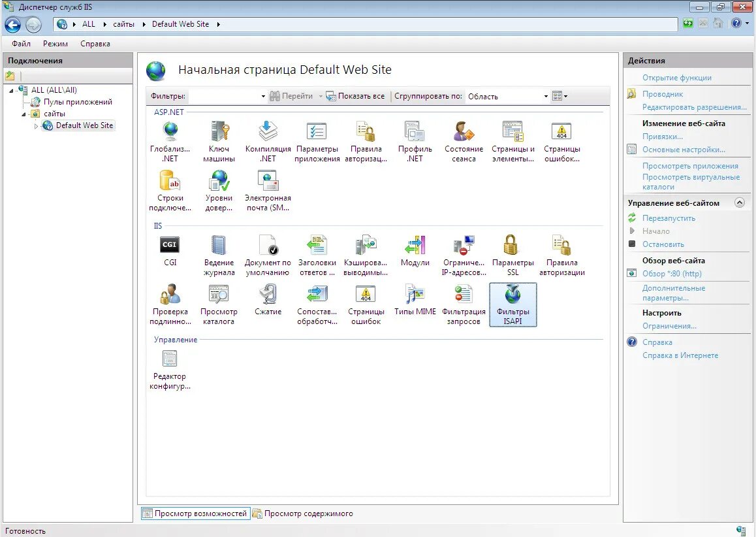756x537 pixels.
Task: Open dropdown arrow after сайты breadcrumb
Action: pyautogui.click(x=144, y=24)
